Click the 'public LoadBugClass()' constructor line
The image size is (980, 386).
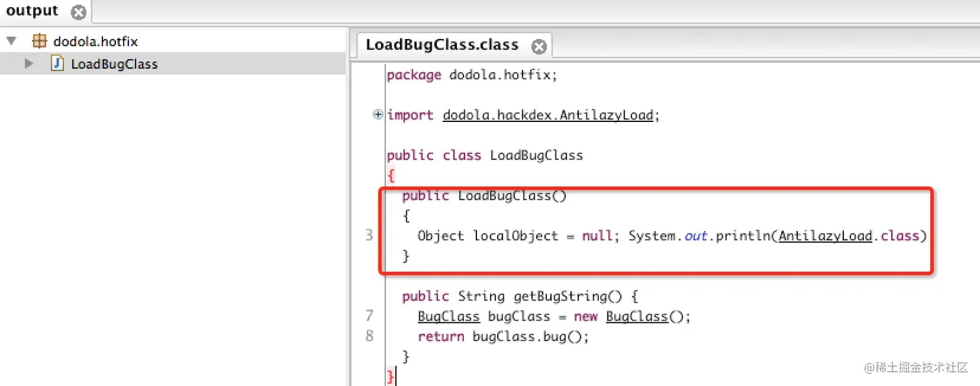(x=484, y=195)
